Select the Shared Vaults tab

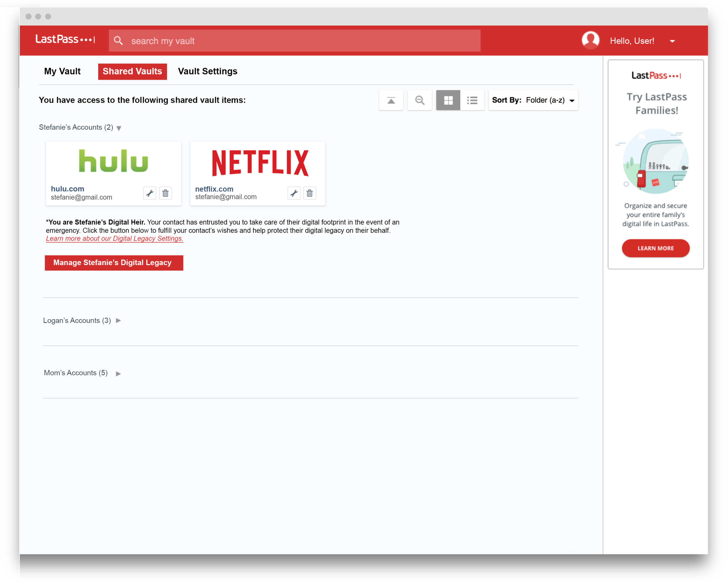tap(132, 71)
